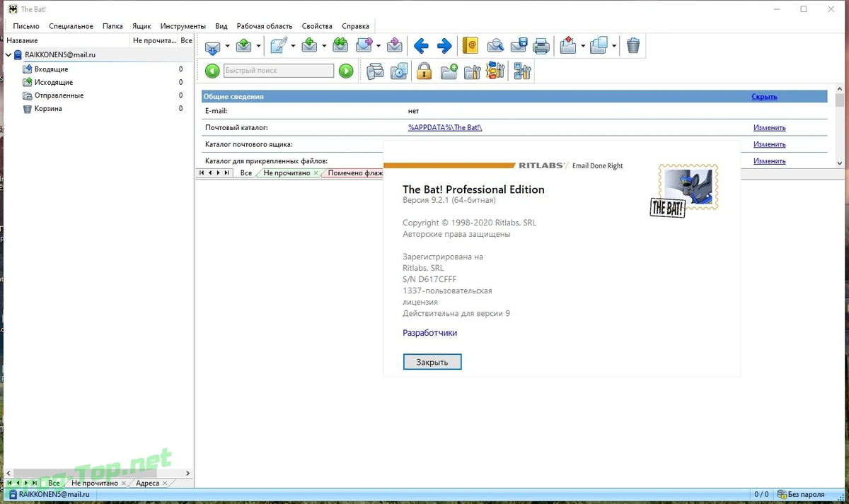Go back with the blue left arrow
This screenshot has width=849, height=504.
click(x=421, y=47)
